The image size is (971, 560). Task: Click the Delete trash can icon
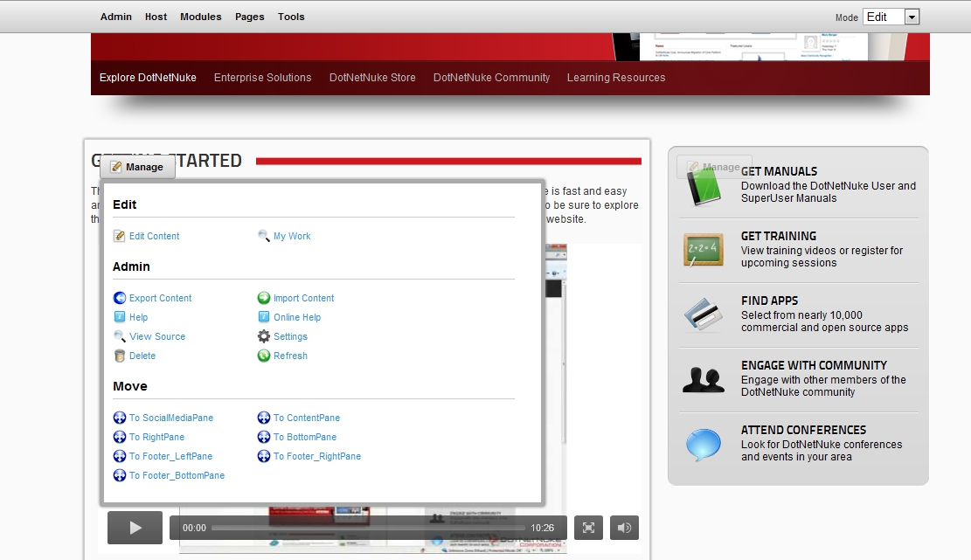[120, 356]
